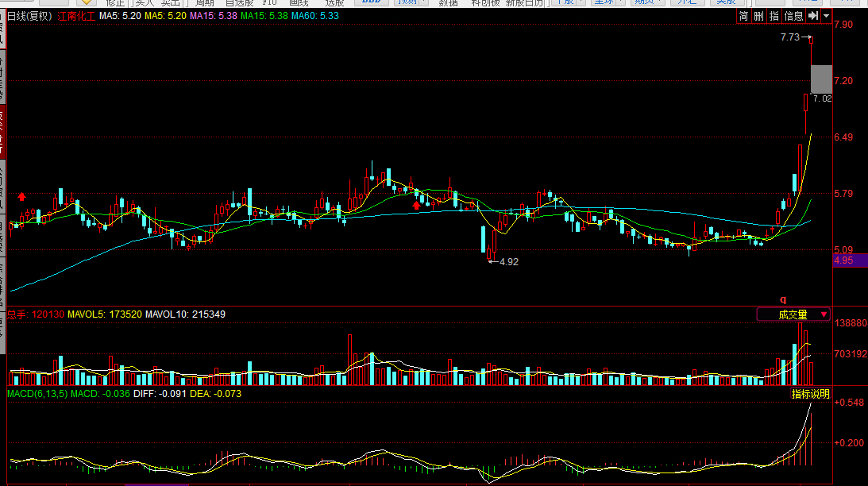This screenshot has height=486, width=868.
Task: Click the jump-to-end arrow icon
Action: (x=812, y=16)
